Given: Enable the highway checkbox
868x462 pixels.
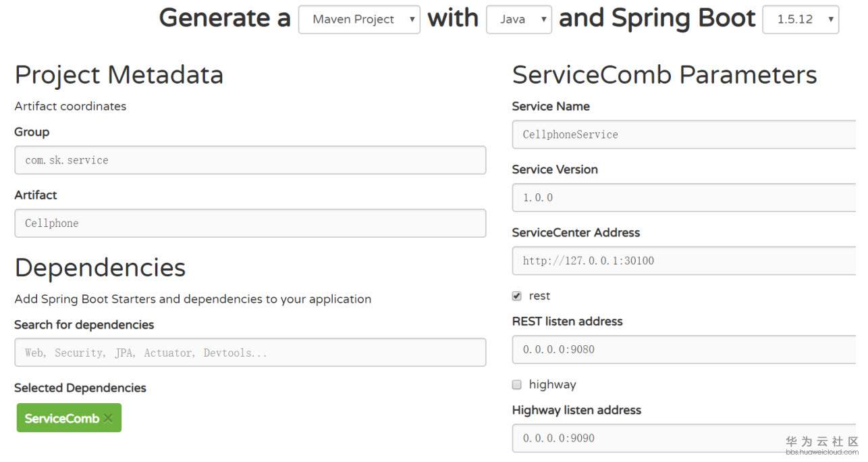Looking at the screenshot, I should tap(517, 385).
